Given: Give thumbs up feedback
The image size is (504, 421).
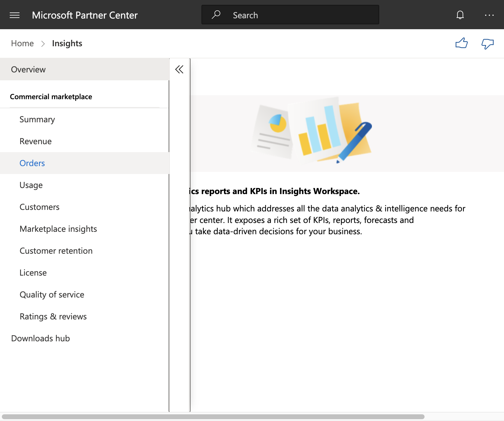Looking at the screenshot, I should pos(462,43).
